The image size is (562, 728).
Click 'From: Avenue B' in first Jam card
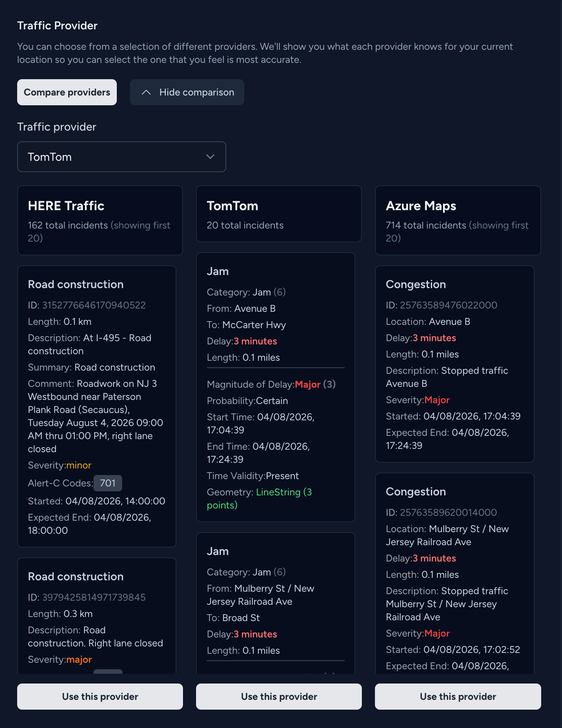point(241,309)
